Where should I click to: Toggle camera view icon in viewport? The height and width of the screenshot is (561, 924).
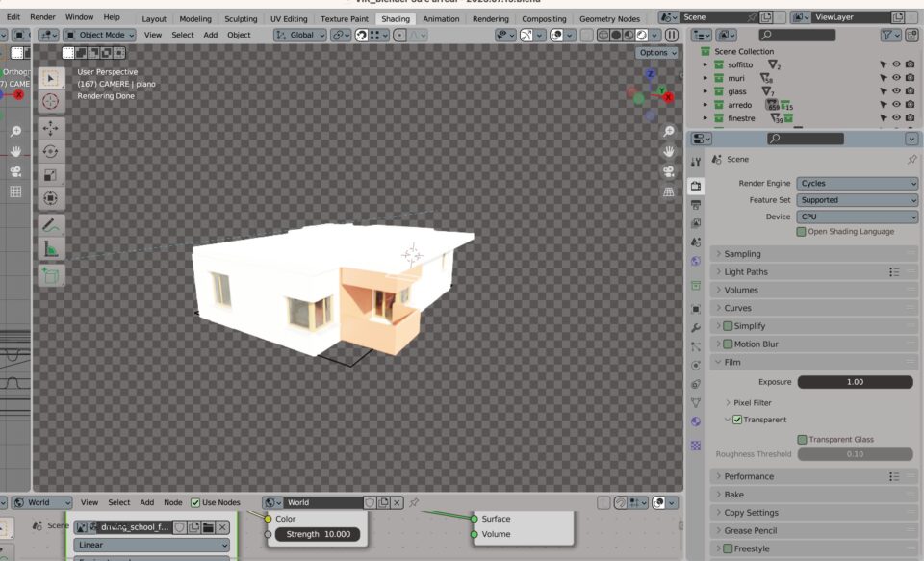[669, 171]
